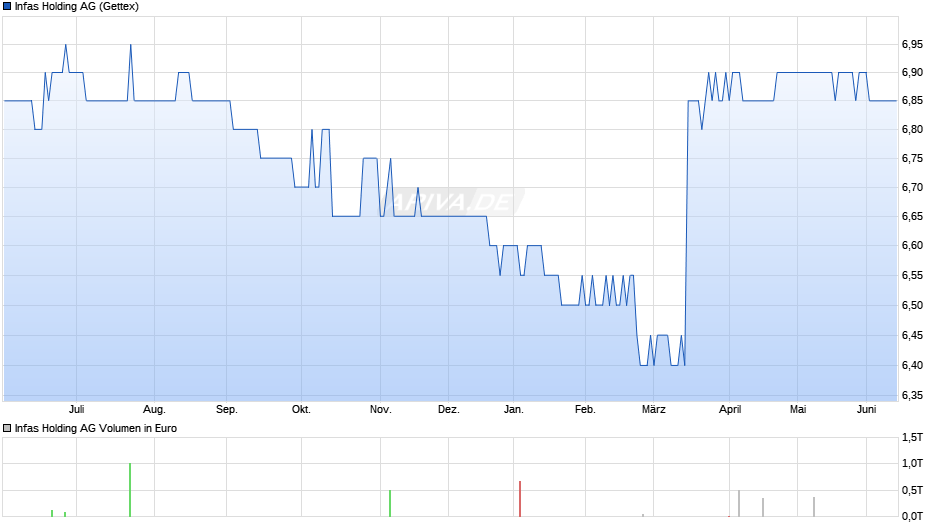Click the 'Feb.' month label
The width and height of the screenshot is (940, 526).
point(585,410)
